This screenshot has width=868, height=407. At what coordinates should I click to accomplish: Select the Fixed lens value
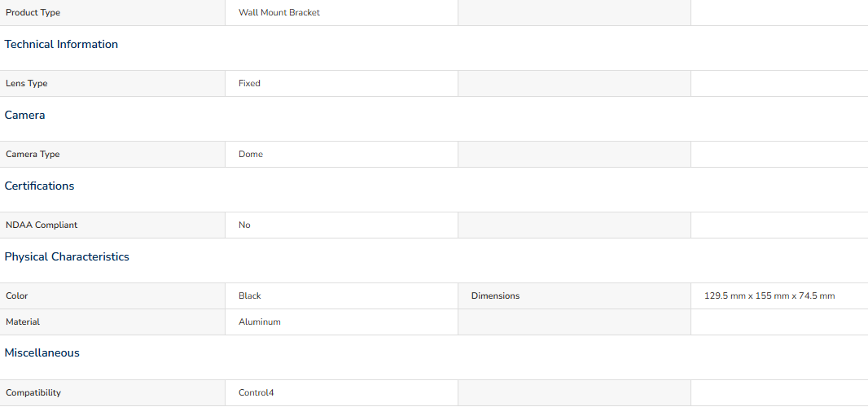[249, 84]
